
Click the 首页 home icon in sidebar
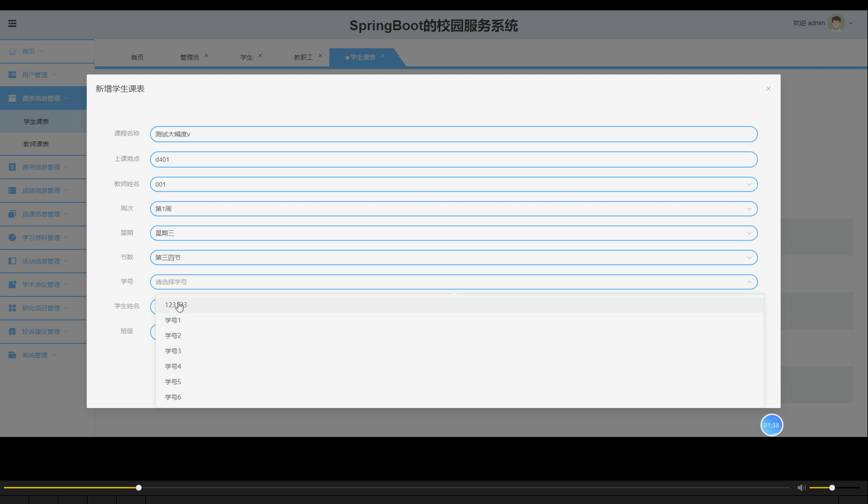click(x=12, y=51)
